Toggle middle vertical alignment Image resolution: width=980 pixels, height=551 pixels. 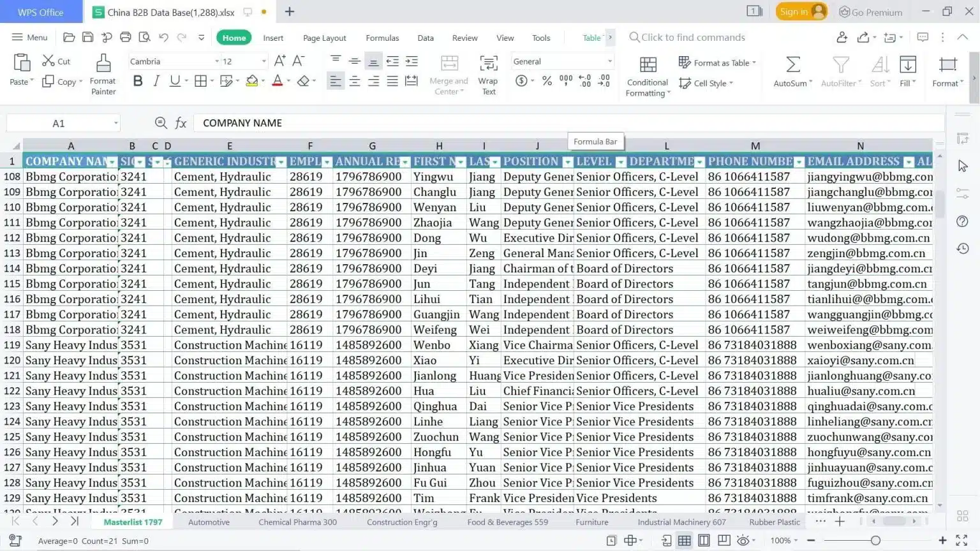coord(354,61)
